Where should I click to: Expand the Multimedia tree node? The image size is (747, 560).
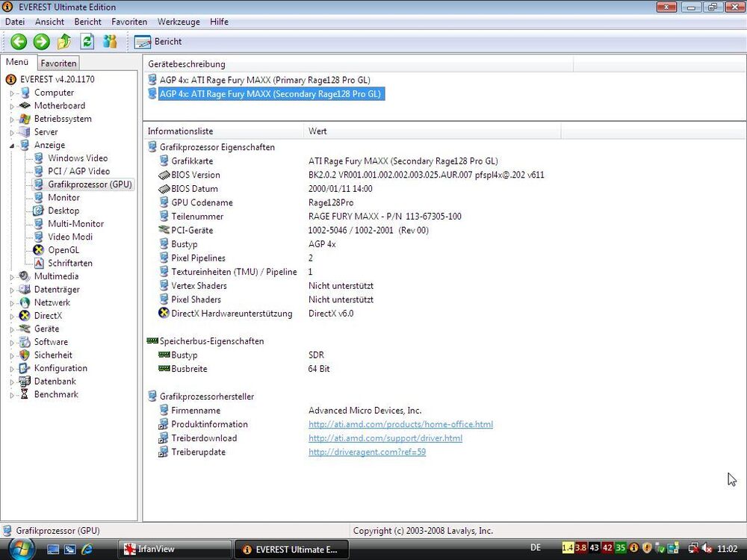[x=12, y=276]
